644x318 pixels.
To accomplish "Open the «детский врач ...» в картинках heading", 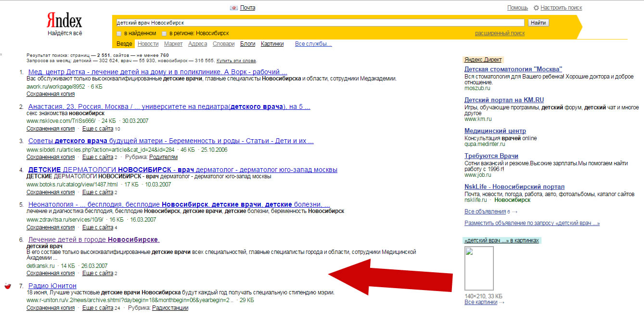I will coord(501,240).
